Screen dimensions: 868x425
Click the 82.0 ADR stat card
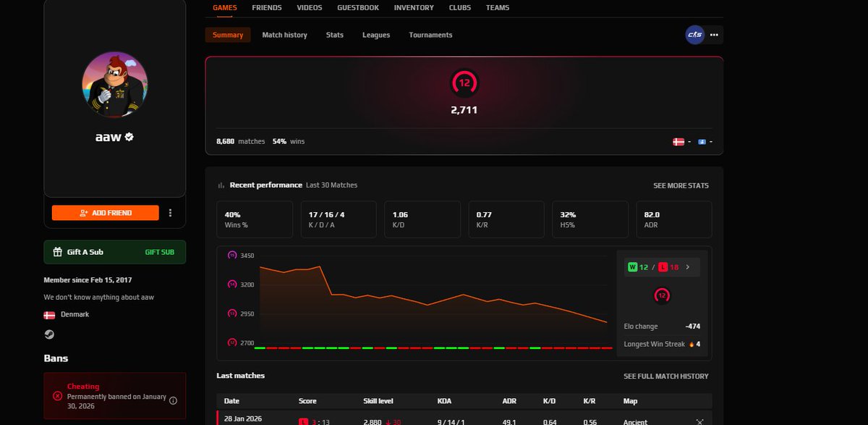pos(673,219)
